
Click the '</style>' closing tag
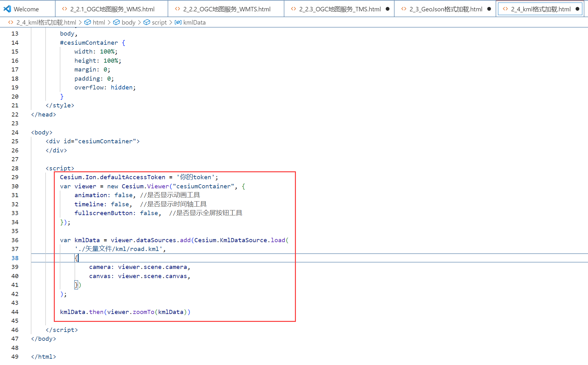pos(60,106)
